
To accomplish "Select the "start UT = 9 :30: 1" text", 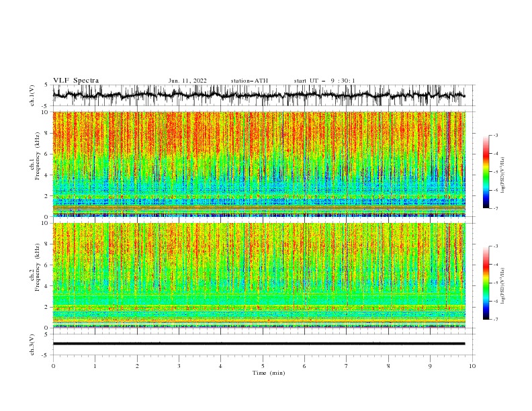I will tap(324, 81).
